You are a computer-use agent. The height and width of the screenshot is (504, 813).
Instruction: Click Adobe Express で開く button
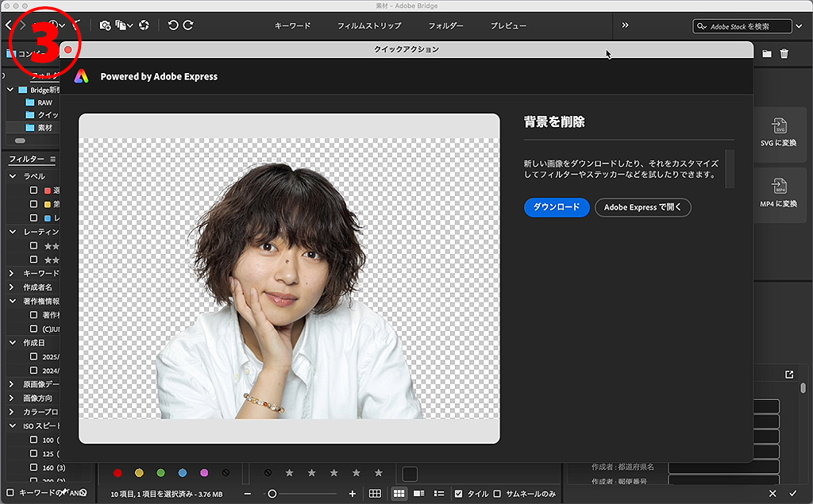pos(642,207)
